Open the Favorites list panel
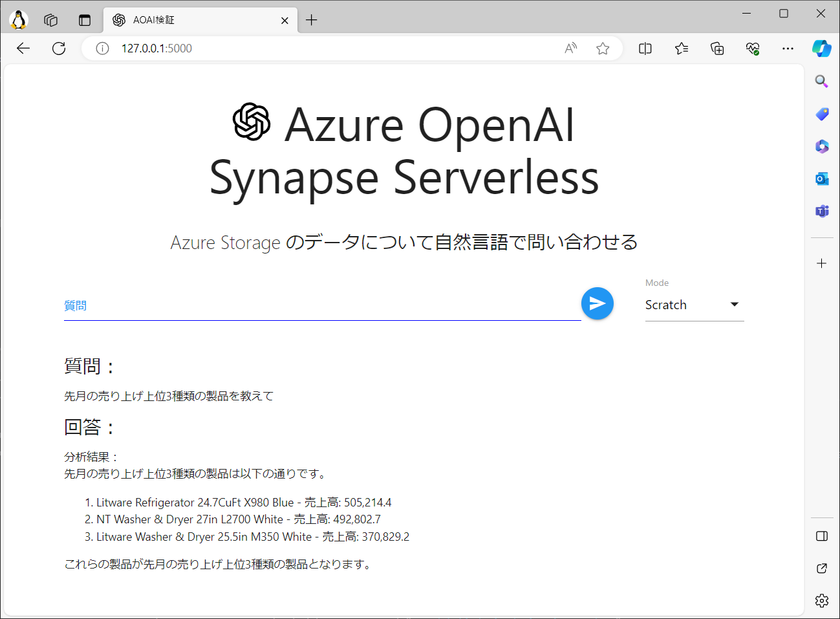This screenshot has height=619, width=840. (x=681, y=49)
